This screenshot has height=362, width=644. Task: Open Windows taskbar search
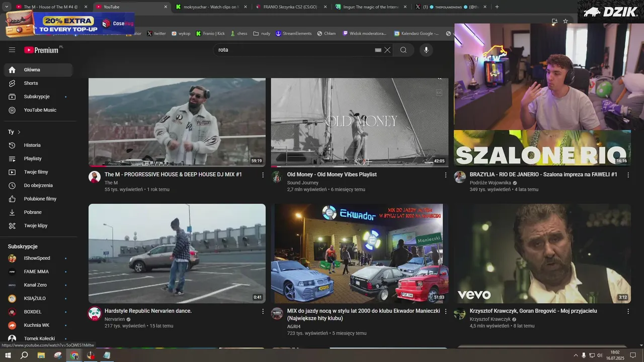[24, 355]
